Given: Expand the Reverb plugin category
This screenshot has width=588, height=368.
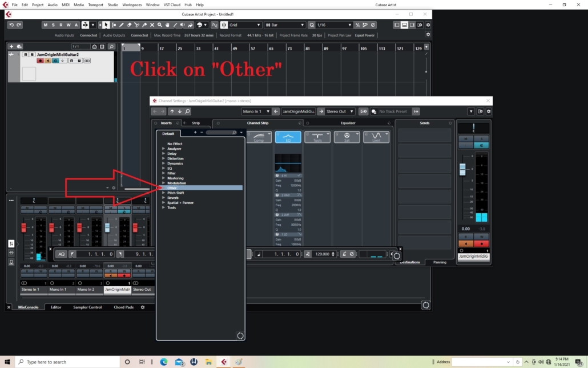Looking at the screenshot, I should pyautogui.click(x=163, y=198).
